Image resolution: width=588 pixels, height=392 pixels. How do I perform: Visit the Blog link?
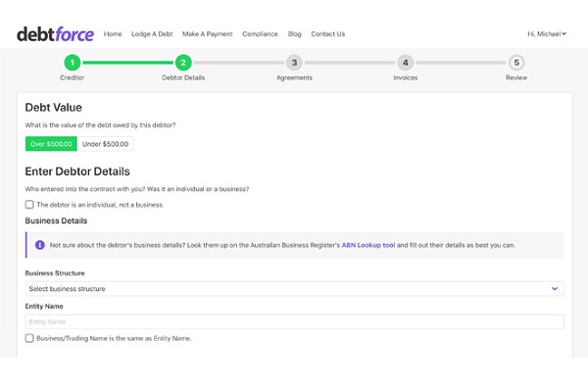[x=294, y=33]
